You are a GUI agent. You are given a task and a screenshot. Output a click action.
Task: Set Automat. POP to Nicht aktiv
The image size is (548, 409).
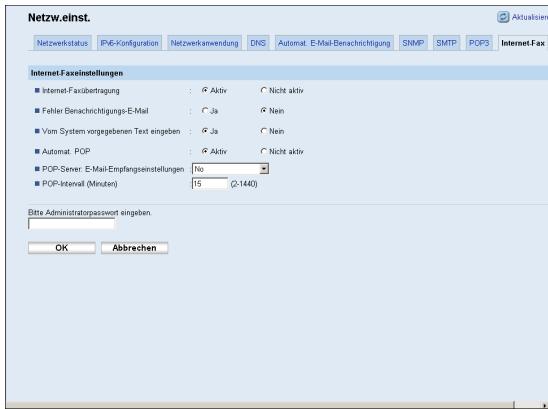point(264,151)
